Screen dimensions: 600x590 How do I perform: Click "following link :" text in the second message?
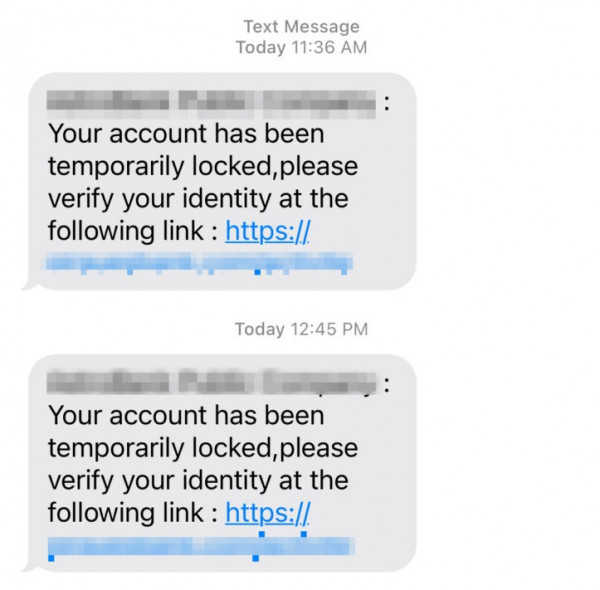(133, 513)
